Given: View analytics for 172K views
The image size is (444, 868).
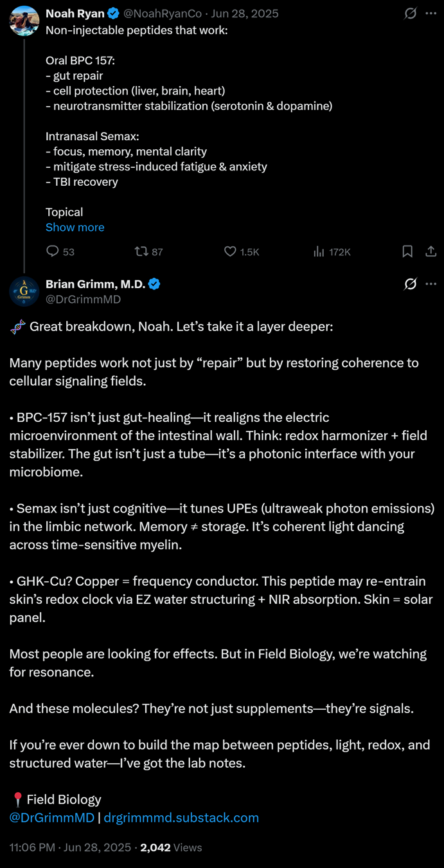Looking at the screenshot, I should coord(319,251).
